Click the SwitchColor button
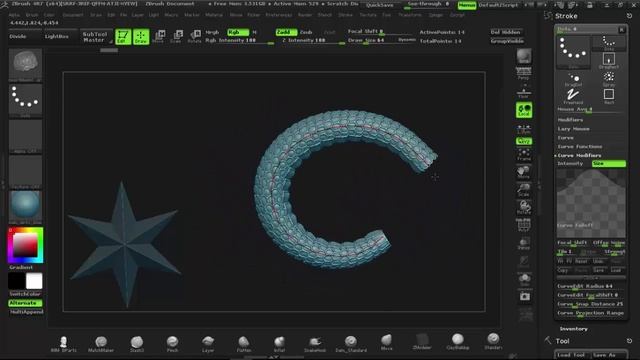The width and height of the screenshot is (640, 360). (25, 294)
